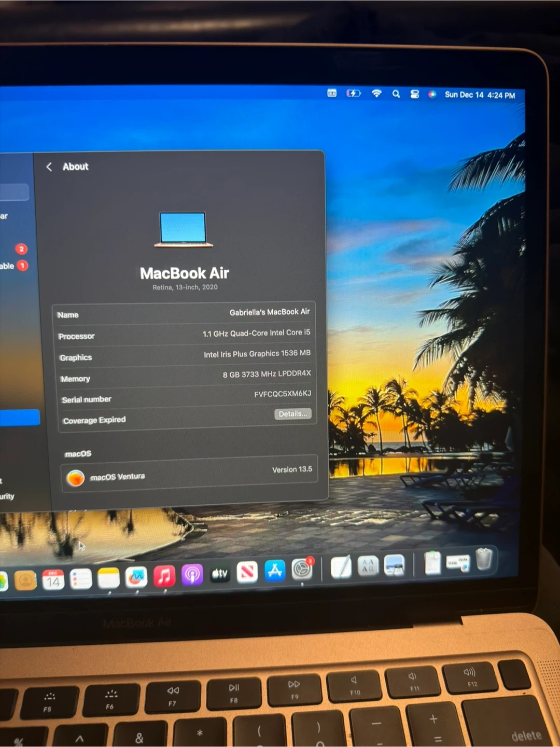Image resolution: width=560 pixels, height=747 pixels.
Task: Click the Gabriella's MacBook Air name field
Action: point(269,312)
